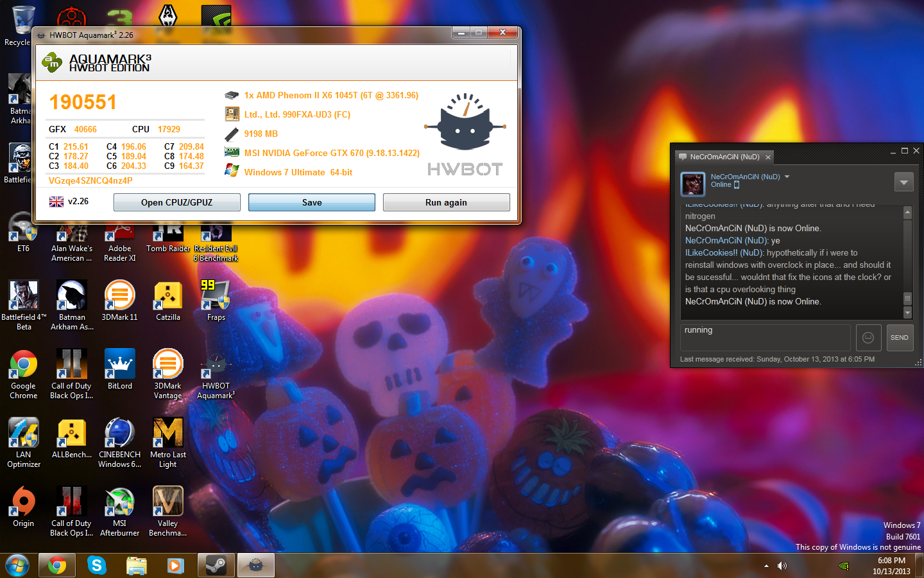The image size is (924, 578).
Task: Click the UK flag language icon
Action: point(56,202)
